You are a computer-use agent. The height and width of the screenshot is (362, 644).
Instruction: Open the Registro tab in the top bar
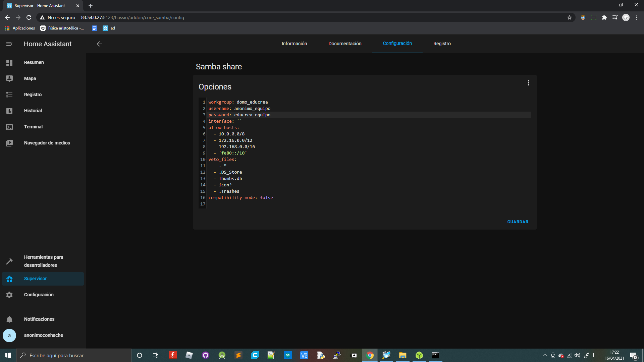(x=442, y=44)
